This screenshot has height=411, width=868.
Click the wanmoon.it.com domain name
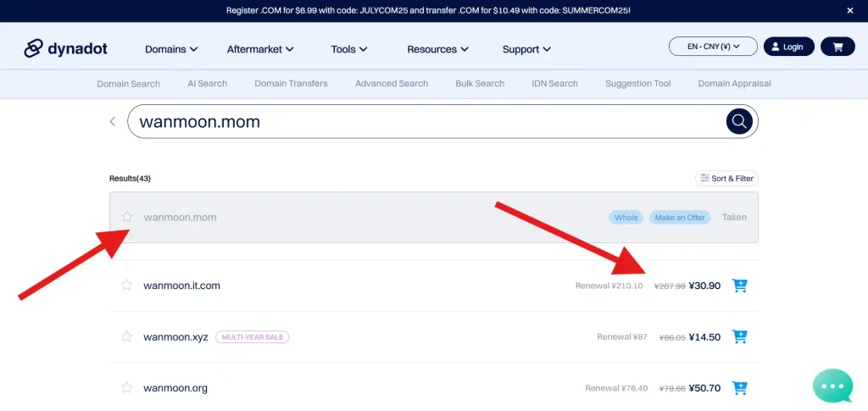click(181, 286)
